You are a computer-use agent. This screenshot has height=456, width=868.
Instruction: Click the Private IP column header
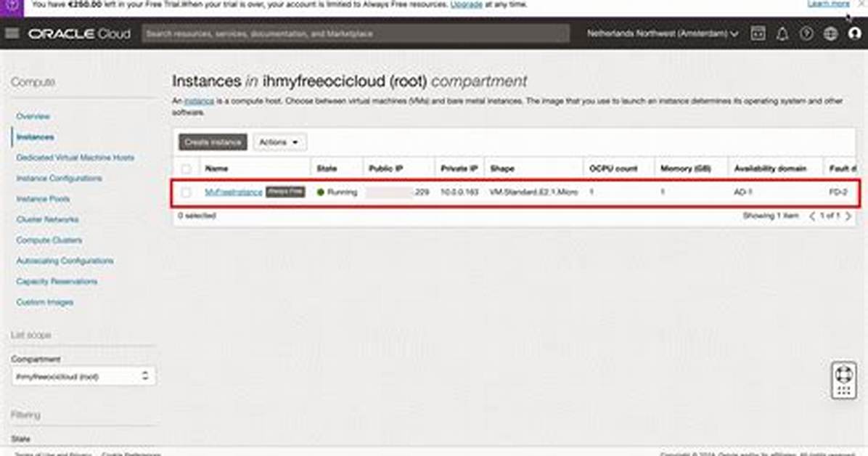click(459, 168)
